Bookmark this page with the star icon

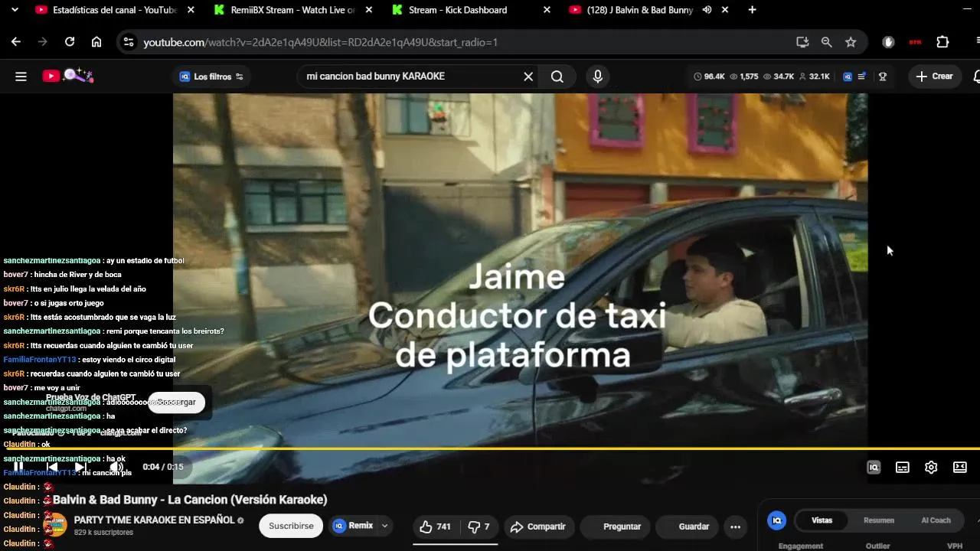click(x=851, y=42)
